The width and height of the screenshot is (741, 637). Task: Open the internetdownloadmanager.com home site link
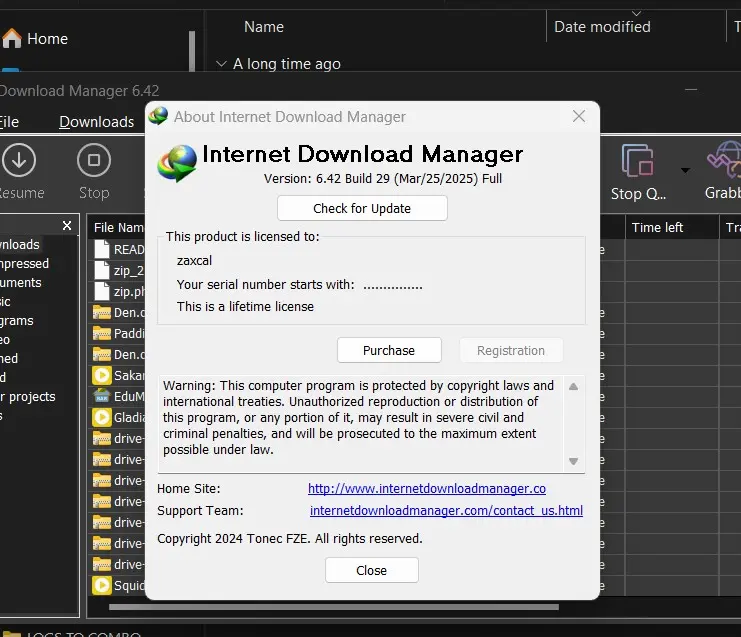pos(427,489)
